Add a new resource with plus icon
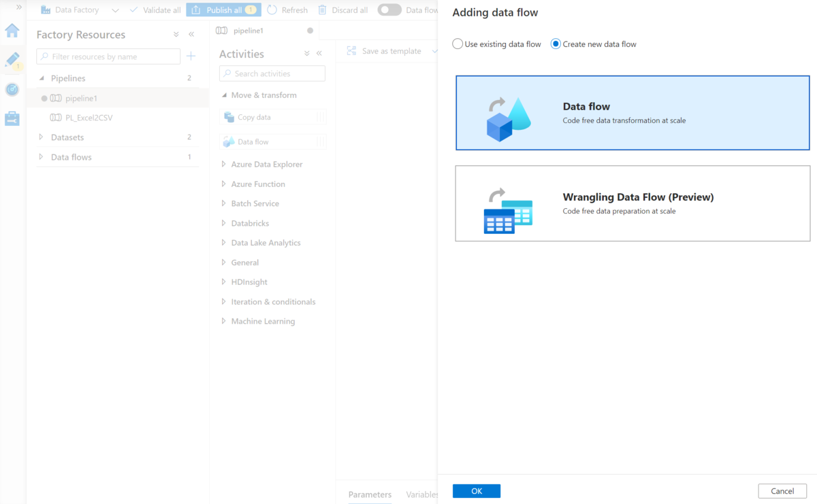Viewport: 817px width, 504px height. (191, 56)
